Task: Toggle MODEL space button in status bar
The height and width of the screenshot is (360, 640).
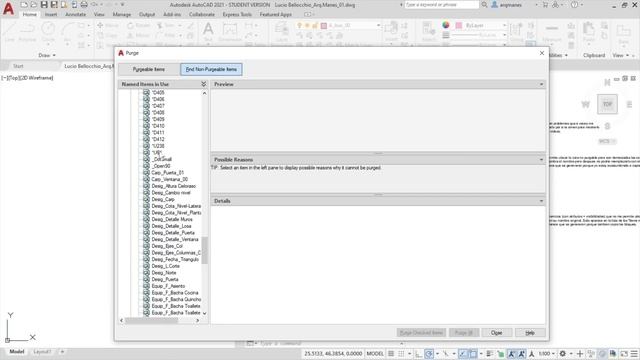Action: pyautogui.click(x=375, y=353)
